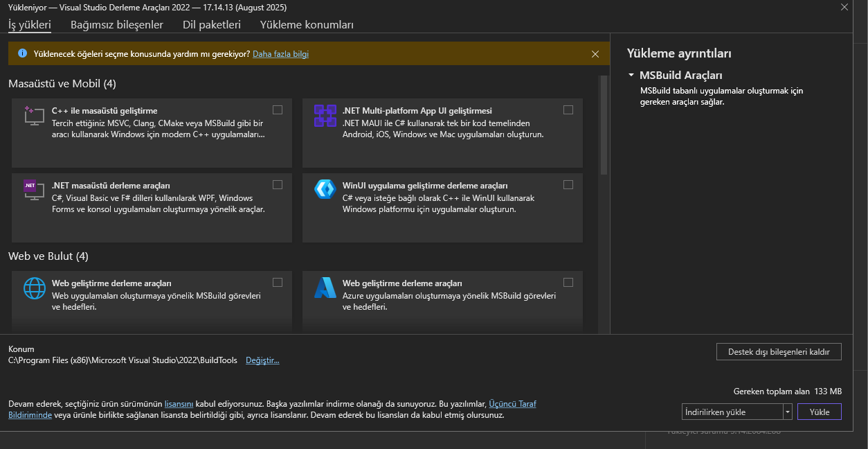Click the WinUI uygulama geliştirme icon

point(325,190)
